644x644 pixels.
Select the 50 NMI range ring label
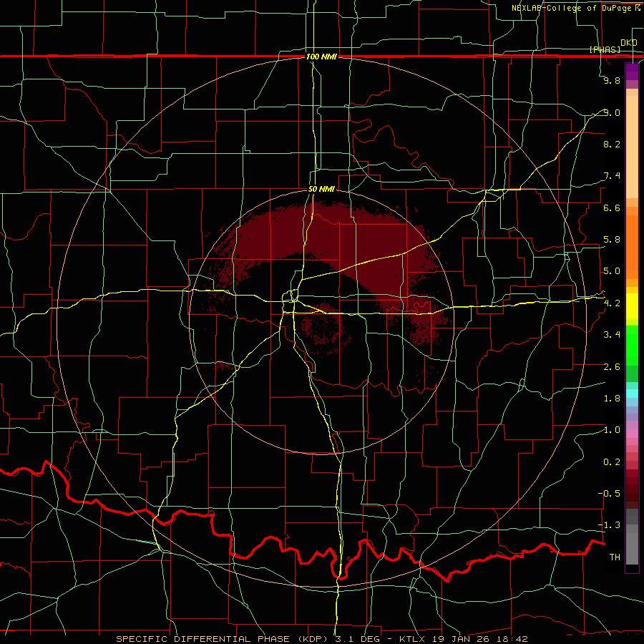pos(321,189)
